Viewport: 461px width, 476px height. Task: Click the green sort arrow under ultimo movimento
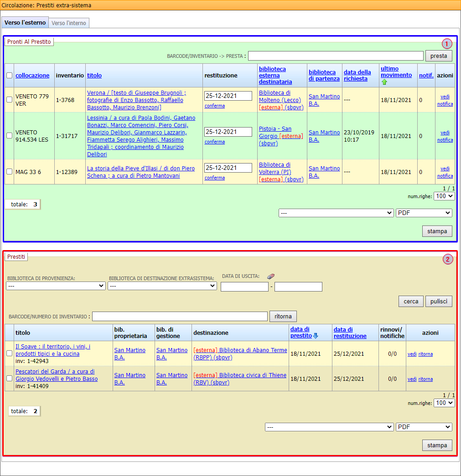[384, 82]
